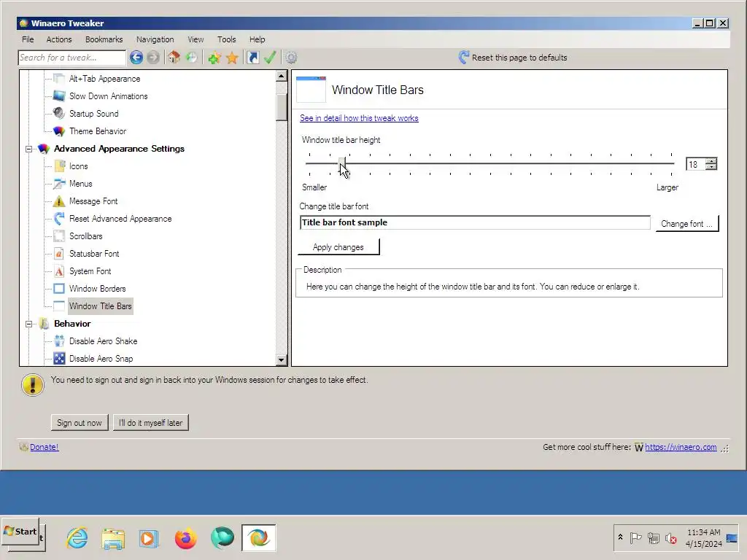Click the muted volume tray icon

tap(671, 539)
